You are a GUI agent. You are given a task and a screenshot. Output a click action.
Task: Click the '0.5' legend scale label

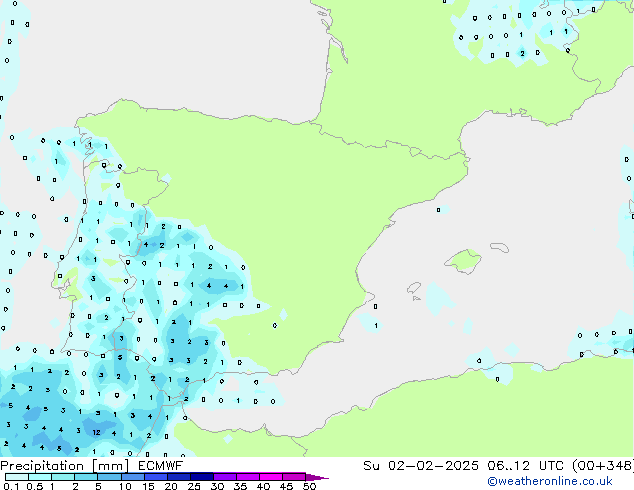(35, 486)
